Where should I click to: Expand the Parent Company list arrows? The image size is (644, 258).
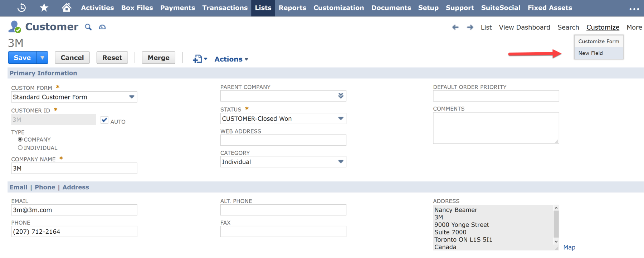point(341,96)
